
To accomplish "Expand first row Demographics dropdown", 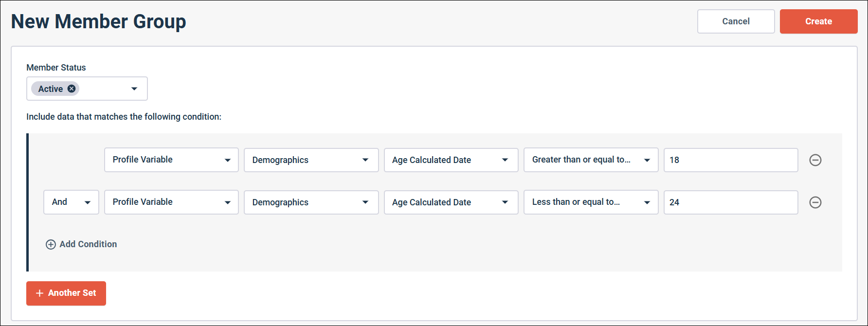I will (311, 160).
